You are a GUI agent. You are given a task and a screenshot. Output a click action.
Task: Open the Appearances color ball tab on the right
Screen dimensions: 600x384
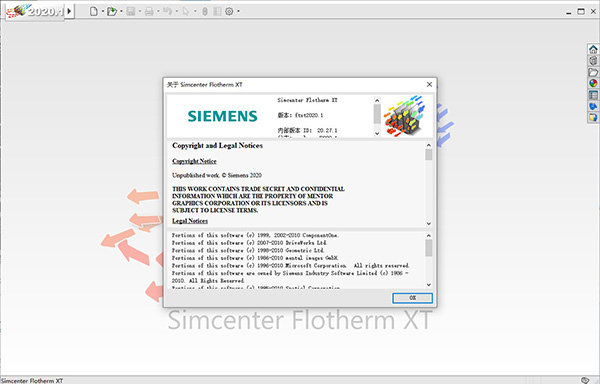coord(593,83)
